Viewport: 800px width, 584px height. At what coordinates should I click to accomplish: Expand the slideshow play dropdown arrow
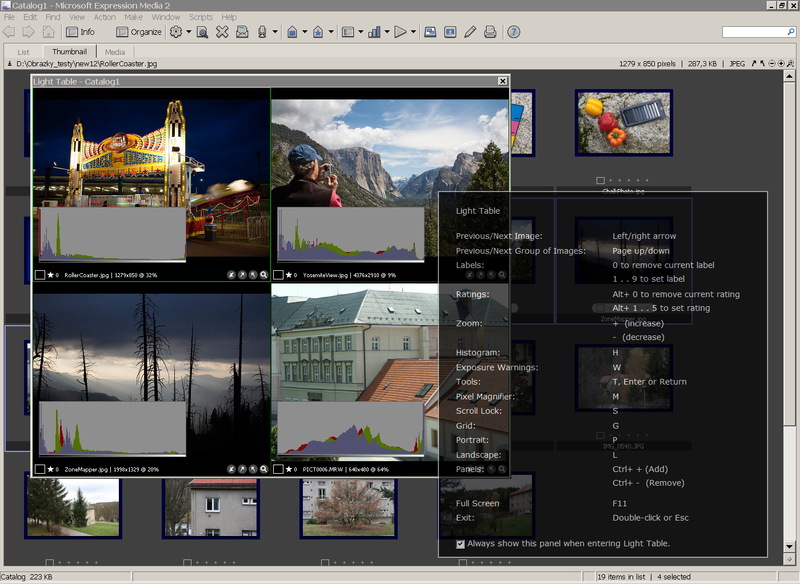coord(413,32)
